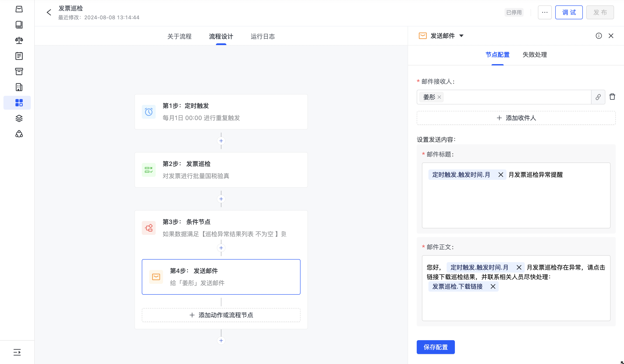624x364 pixels.
Task: Click 添加动作或流程节点 button
Action: click(x=221, y=315)
